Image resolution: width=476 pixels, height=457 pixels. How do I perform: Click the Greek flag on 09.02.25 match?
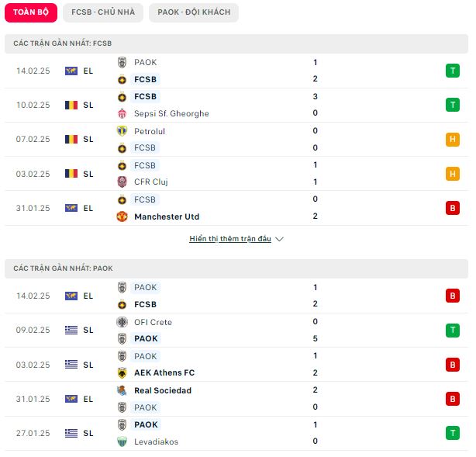[x=71, y=330]
